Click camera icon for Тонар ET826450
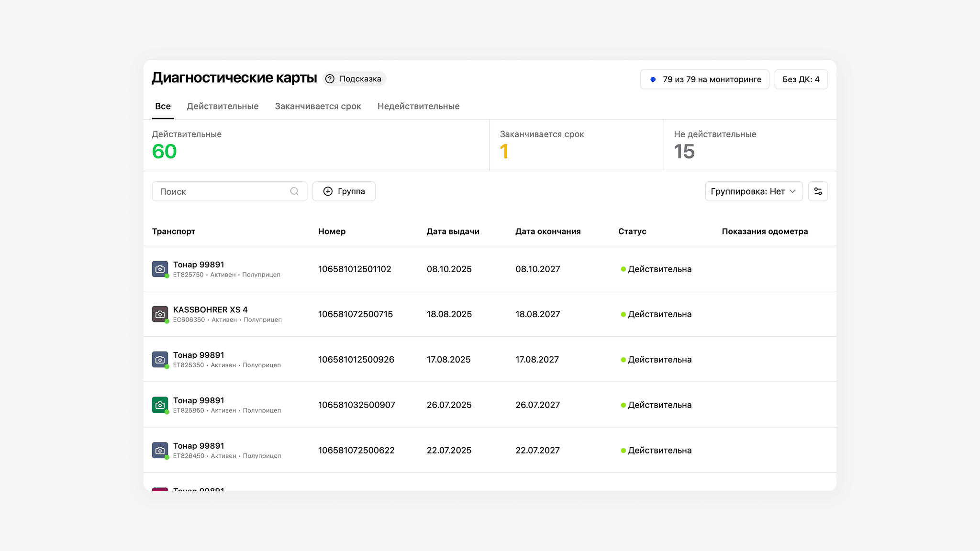 pos(160,450)
